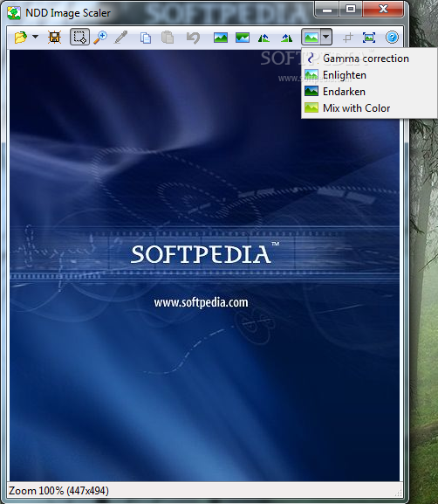Collapse the color adjustment dropdown arrow

[x=326, y=37]
